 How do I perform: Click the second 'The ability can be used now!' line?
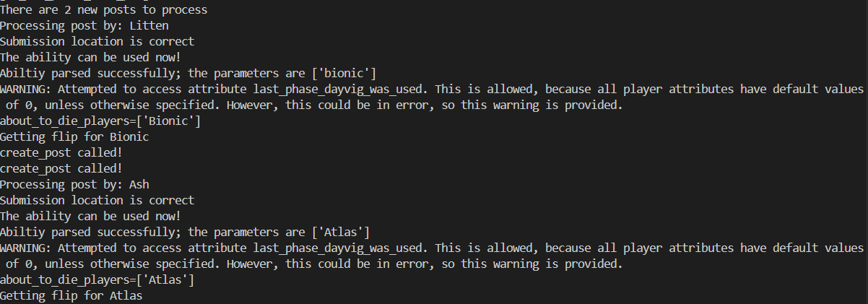click(x=90, y=216)
